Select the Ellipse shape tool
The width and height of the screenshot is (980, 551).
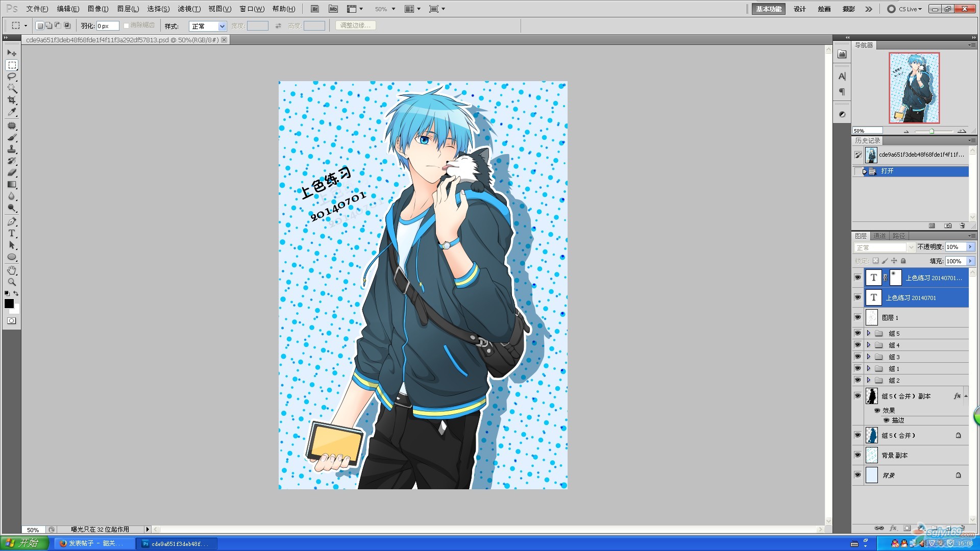(12, 257)
